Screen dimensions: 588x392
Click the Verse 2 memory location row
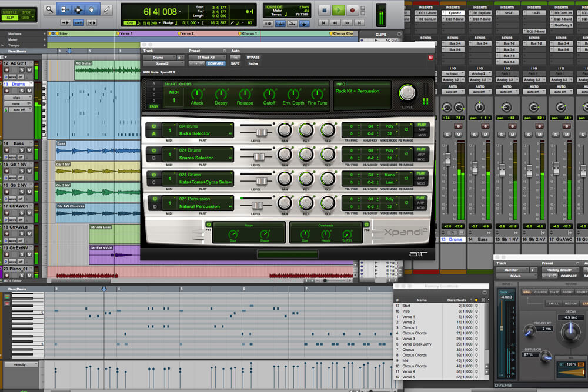437,322
